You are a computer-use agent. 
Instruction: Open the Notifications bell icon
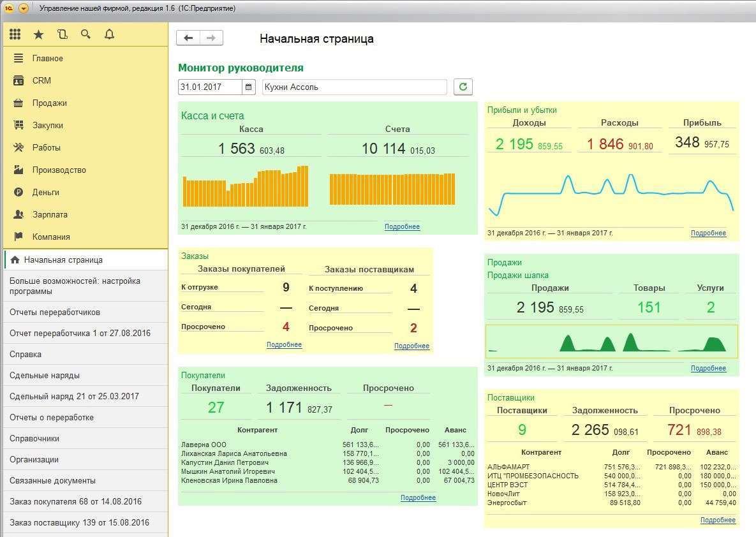pos(109,34)
